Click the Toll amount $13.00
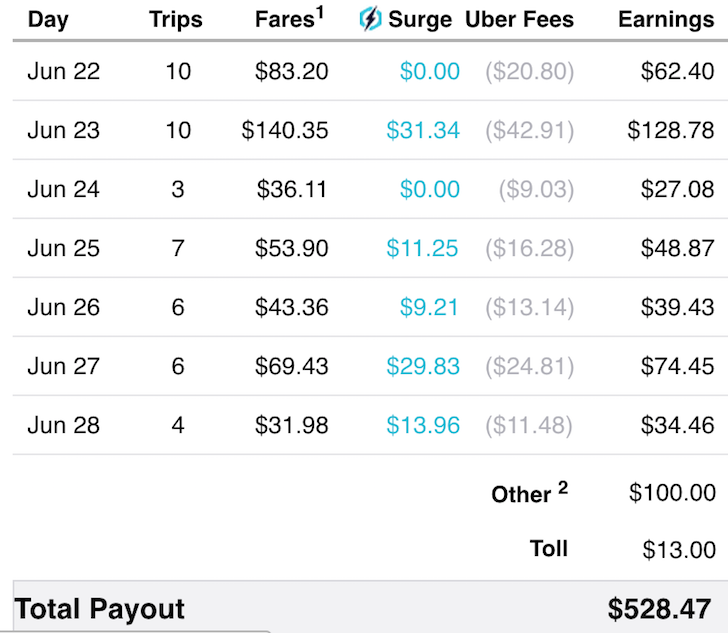The height and width of the screenshot is (633, 728). click(x=679, y=550)
